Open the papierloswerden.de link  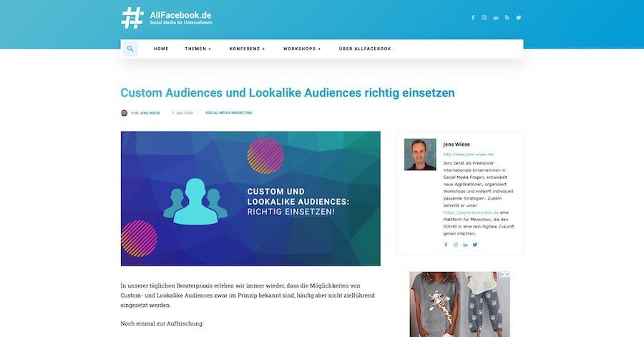471,213
